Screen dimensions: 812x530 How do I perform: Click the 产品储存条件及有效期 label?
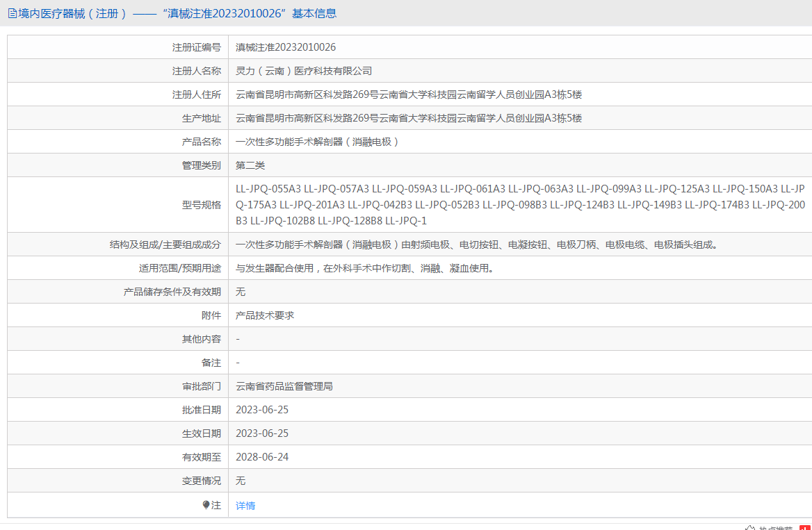pyautogui.click(x=172, y=292)
